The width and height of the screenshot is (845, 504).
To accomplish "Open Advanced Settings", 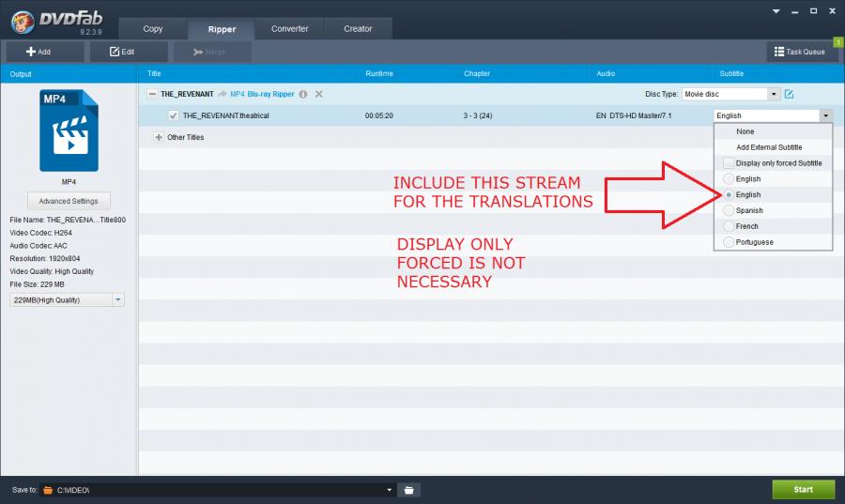I will pyautogui.click(x=68, y=201).
